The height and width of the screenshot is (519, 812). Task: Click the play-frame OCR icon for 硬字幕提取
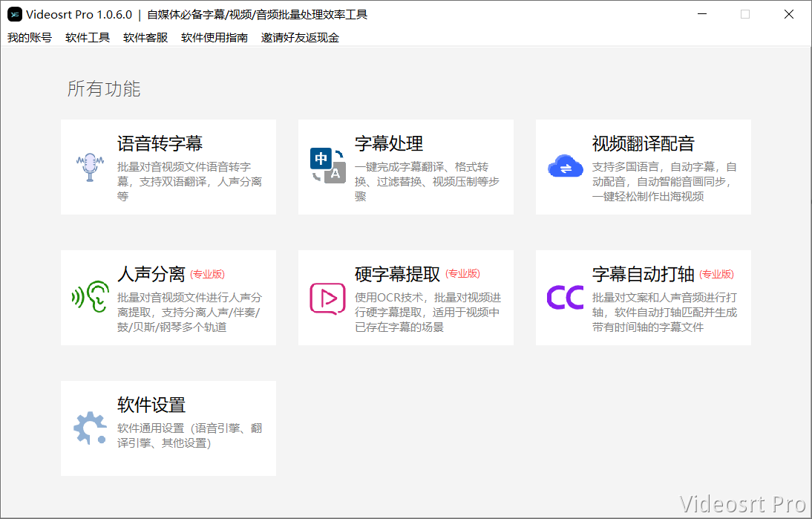click(327, 297)
